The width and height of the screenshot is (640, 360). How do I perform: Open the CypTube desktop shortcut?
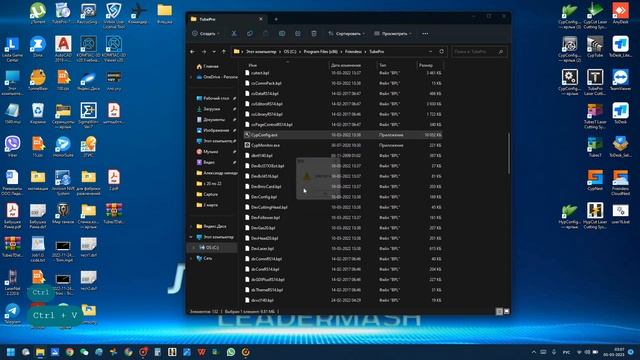pos(595,47)
